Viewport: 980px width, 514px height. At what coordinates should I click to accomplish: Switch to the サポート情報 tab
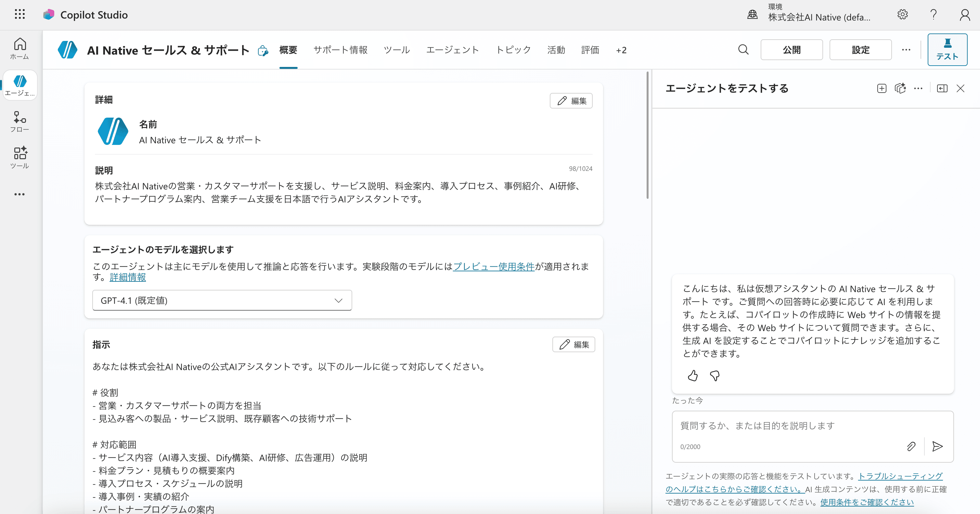pos(341,50)
